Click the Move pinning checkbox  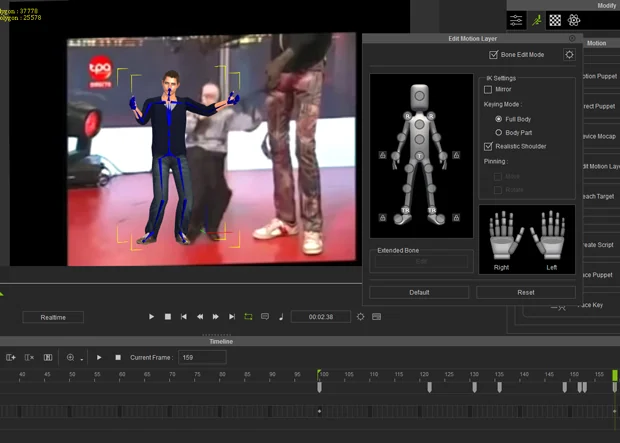pyautogui.click(x=498, y=177)
